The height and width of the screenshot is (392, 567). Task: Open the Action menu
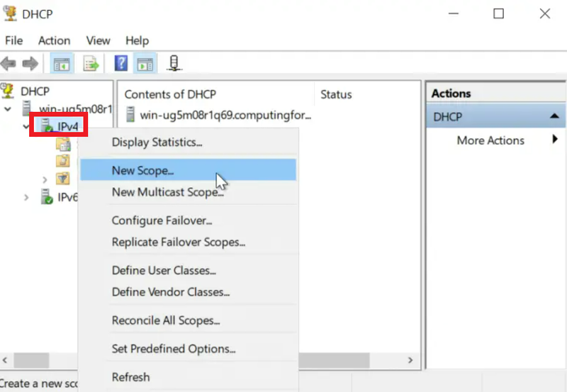(55, 40)
